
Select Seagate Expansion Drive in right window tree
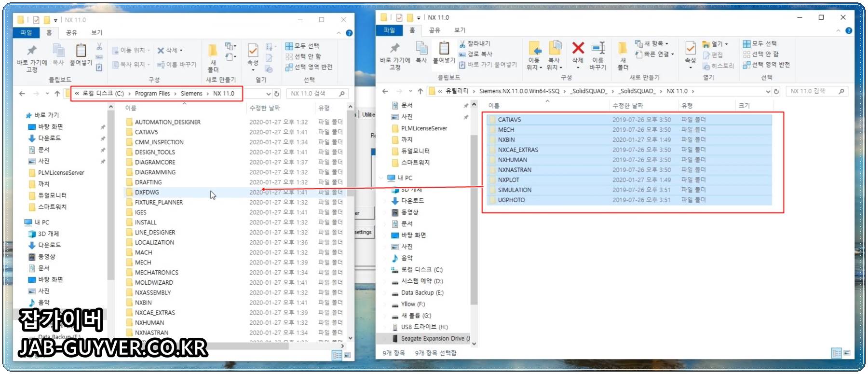pyautogui.click(x=431, y=339)
